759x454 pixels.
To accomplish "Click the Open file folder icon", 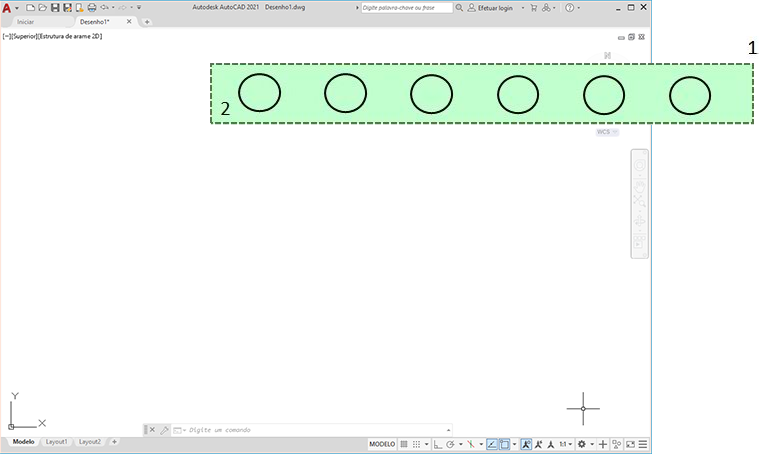I will [x=43, y=8].
